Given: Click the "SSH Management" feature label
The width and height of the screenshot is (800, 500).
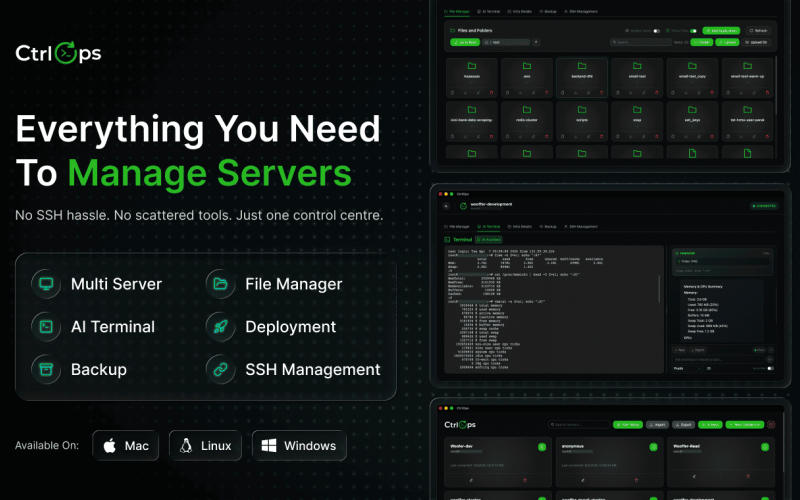Looking at the screenshot, I should (313, 369).
